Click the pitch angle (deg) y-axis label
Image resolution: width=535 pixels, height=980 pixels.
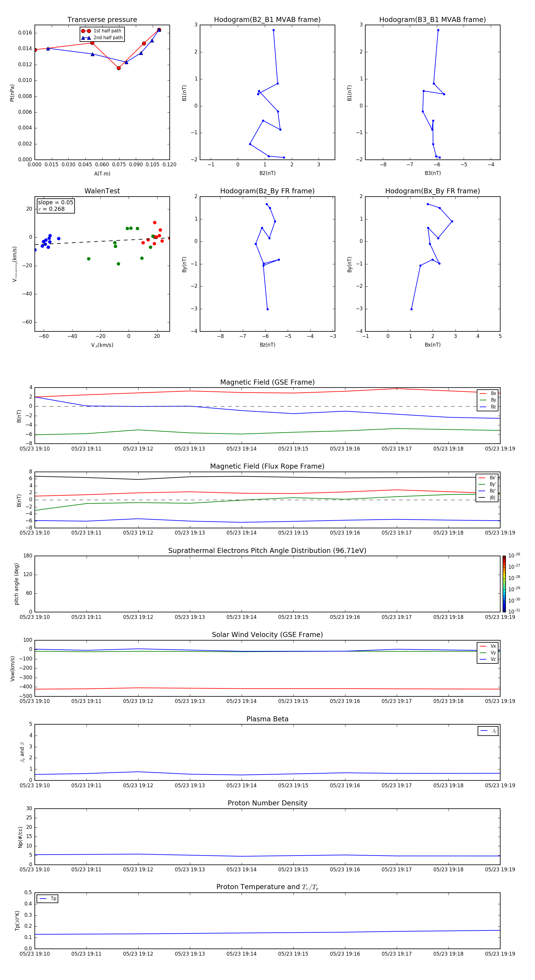pos(16,584)
